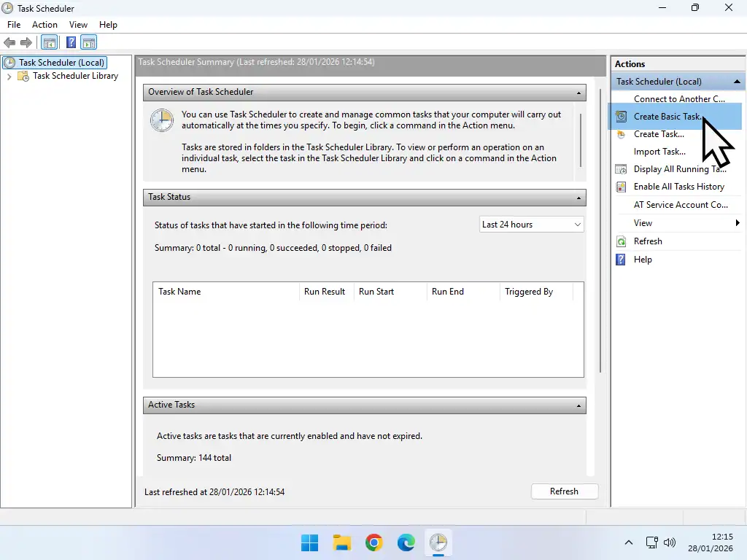Click the show/hide action pane toolbar icon
Screen dimensions: 747x560
(x=88, y=42)
